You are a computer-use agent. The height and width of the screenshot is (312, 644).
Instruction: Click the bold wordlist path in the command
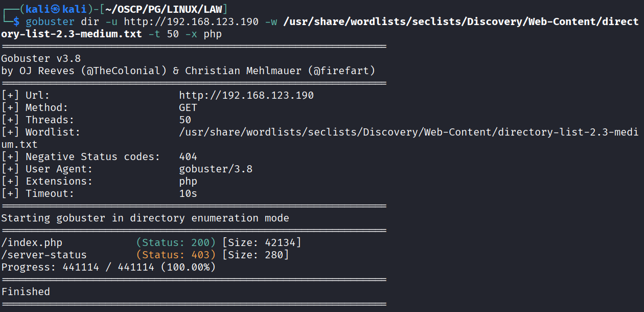[460, 21]
